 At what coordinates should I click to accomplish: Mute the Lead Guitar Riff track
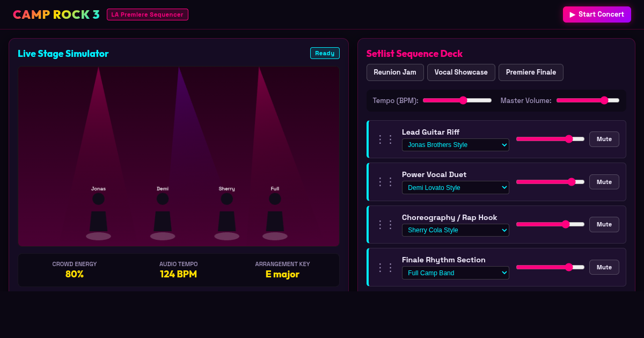coord(604,139)
